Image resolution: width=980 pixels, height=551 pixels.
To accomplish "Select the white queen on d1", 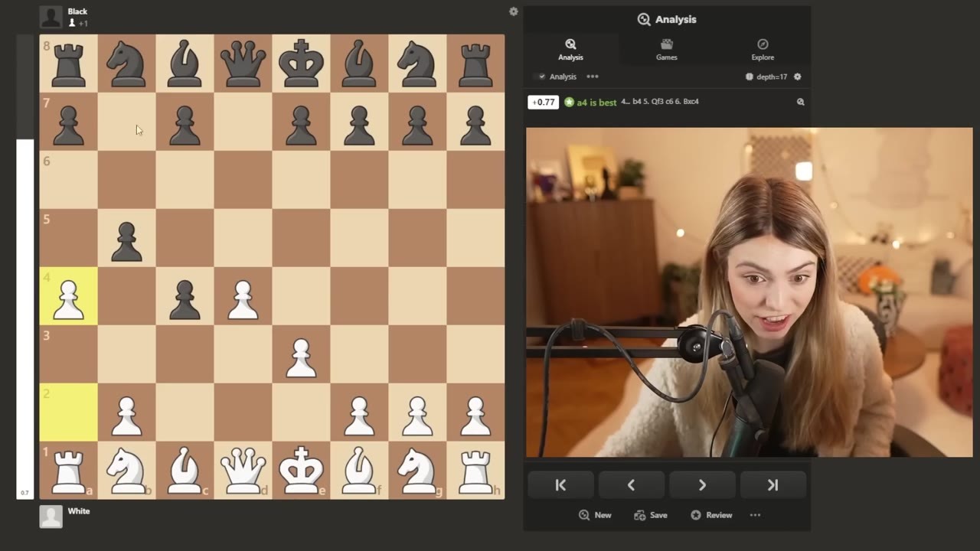I will tap(243, 471).
